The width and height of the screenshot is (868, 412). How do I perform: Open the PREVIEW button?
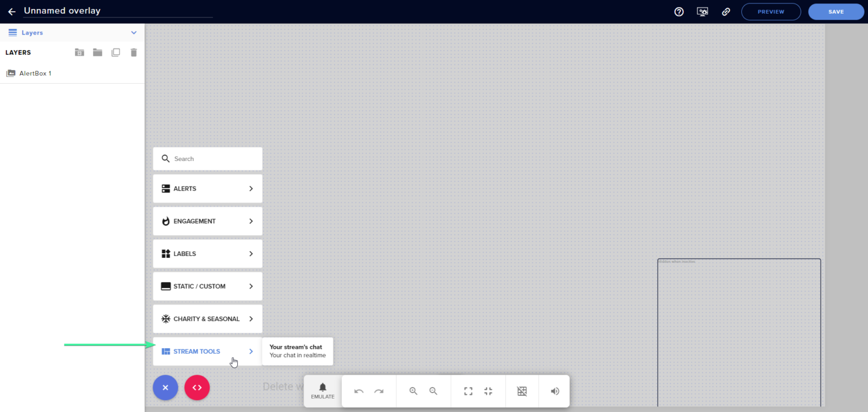coord(771,11)
